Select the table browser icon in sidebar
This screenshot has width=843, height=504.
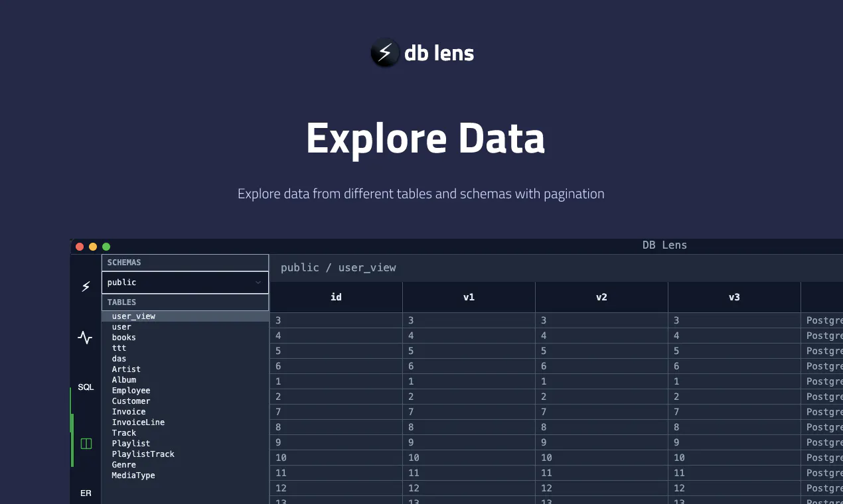(x=86, y=444)
